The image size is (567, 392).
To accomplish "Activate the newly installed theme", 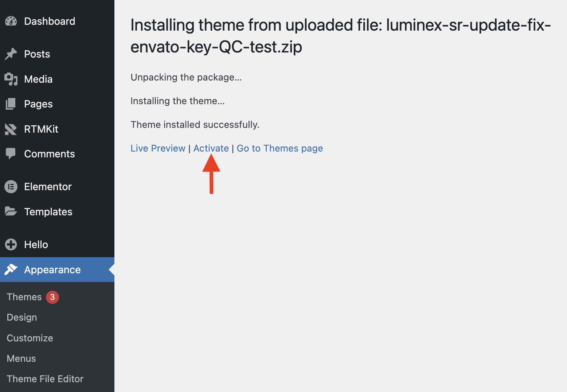I will [211, 148].
